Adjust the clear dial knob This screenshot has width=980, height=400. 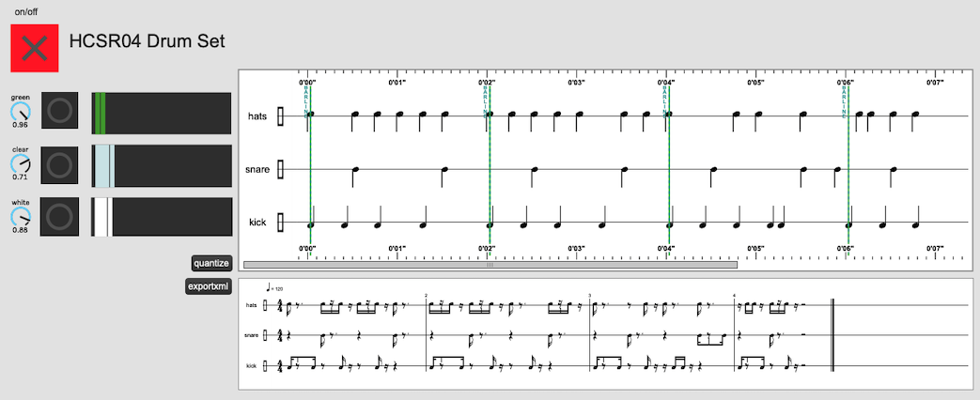click(x=20, y=163)
